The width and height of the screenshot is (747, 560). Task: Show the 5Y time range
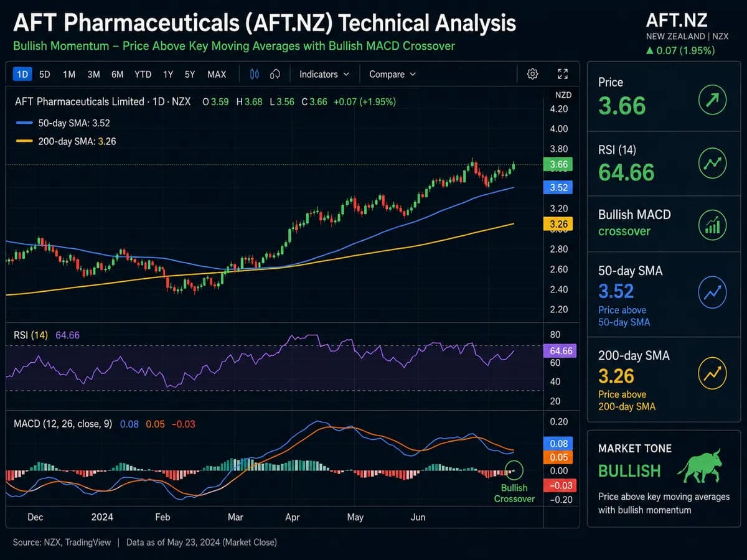pos(190,74)
